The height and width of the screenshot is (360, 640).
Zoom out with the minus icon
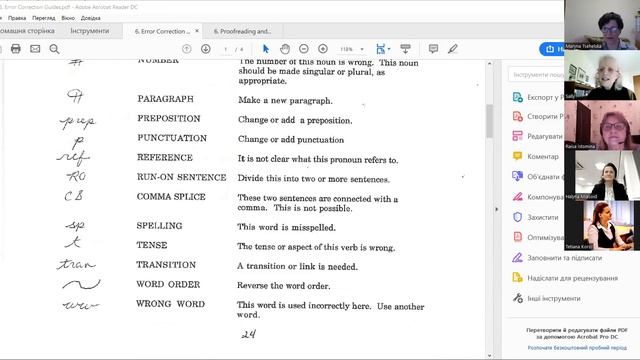tap(304, 49)
